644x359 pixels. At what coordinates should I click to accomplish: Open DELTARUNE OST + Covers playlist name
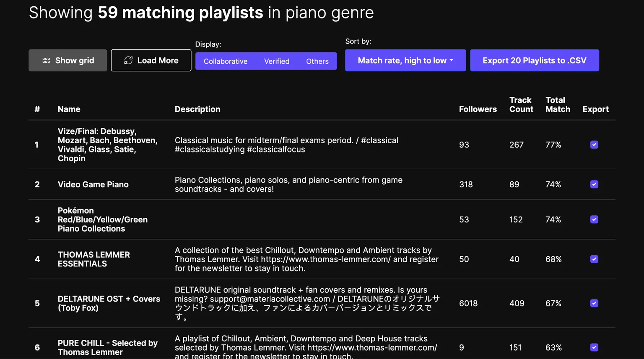pyautogui.click(x=109, y=303)
